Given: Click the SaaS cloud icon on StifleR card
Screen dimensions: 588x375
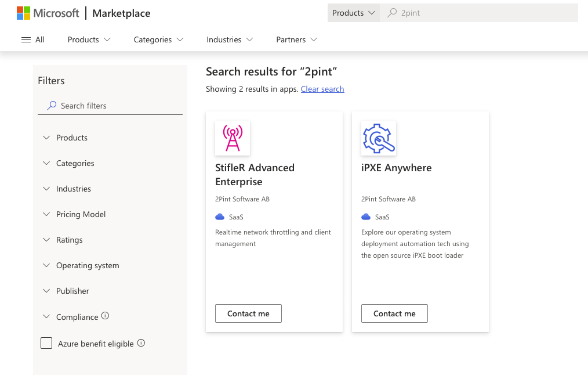Looking at the screenshot, I should (220, 217).
